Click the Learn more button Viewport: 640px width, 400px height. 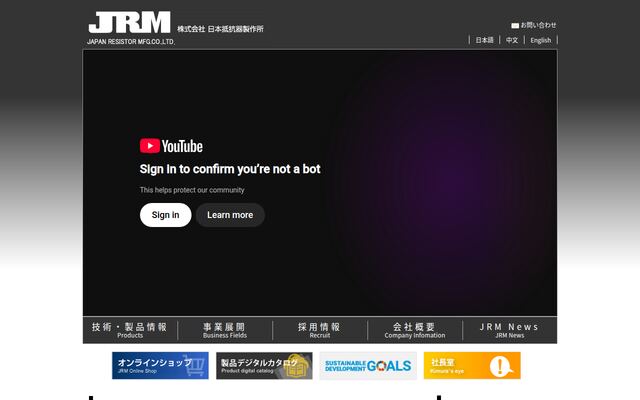230,215
